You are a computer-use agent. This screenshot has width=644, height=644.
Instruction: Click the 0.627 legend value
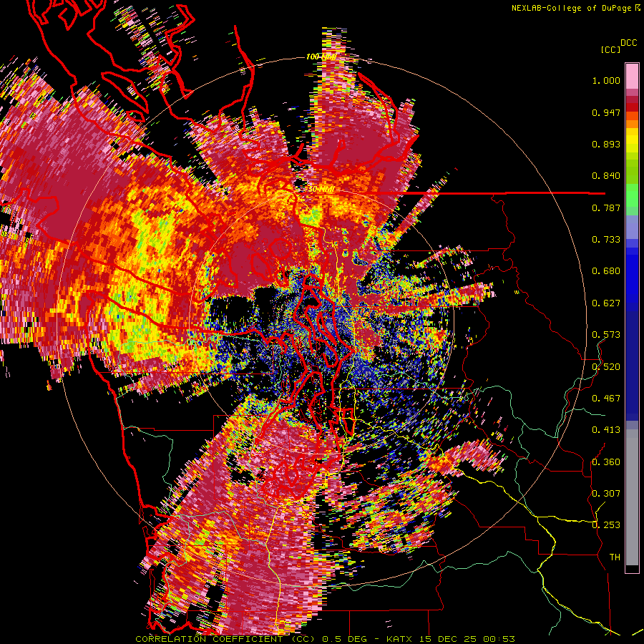[606, 303]
